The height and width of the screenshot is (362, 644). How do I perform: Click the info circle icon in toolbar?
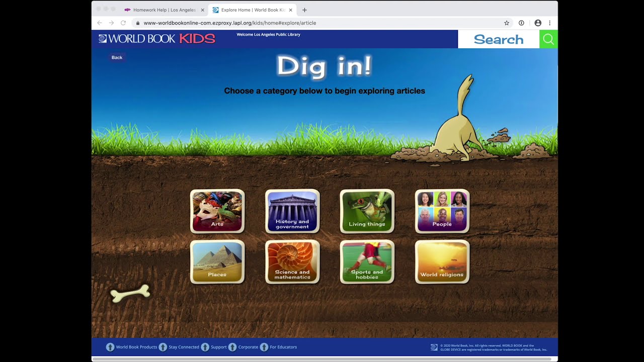pyautogui.click(x=521, y=23)
